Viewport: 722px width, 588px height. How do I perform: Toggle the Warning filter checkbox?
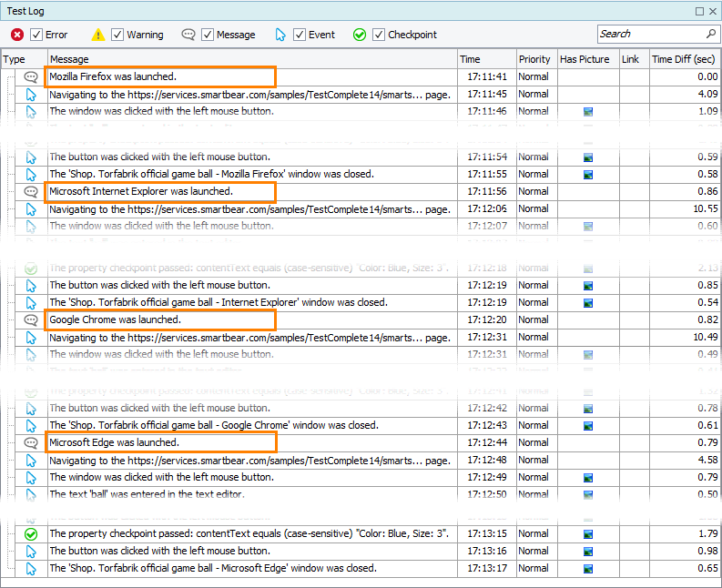117,35
